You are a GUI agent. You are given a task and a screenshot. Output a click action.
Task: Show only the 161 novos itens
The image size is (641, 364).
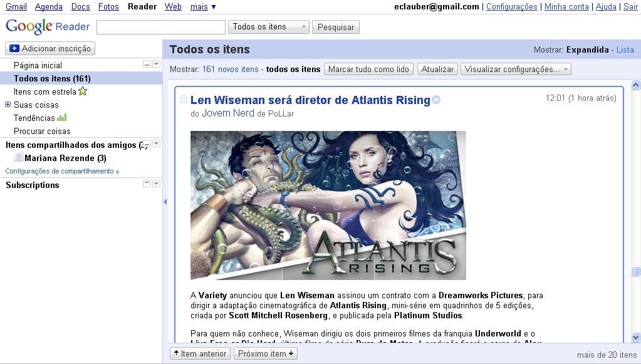[x=230, y=69]
